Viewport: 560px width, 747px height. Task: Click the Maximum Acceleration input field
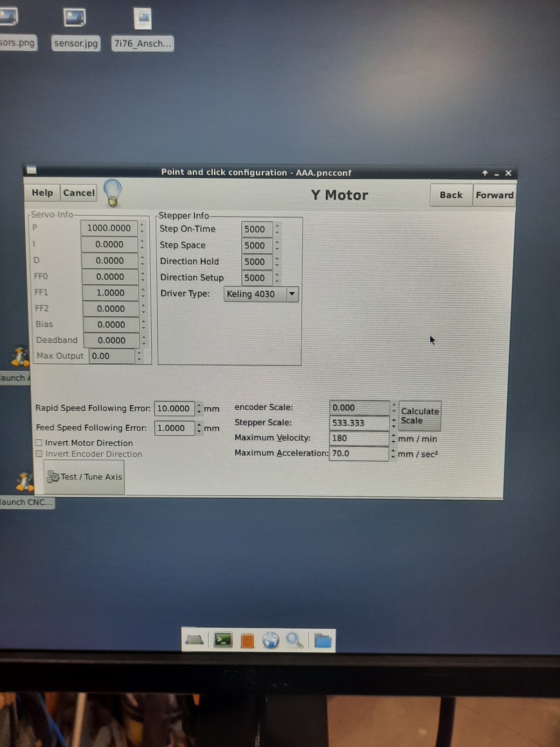point(358,453)
